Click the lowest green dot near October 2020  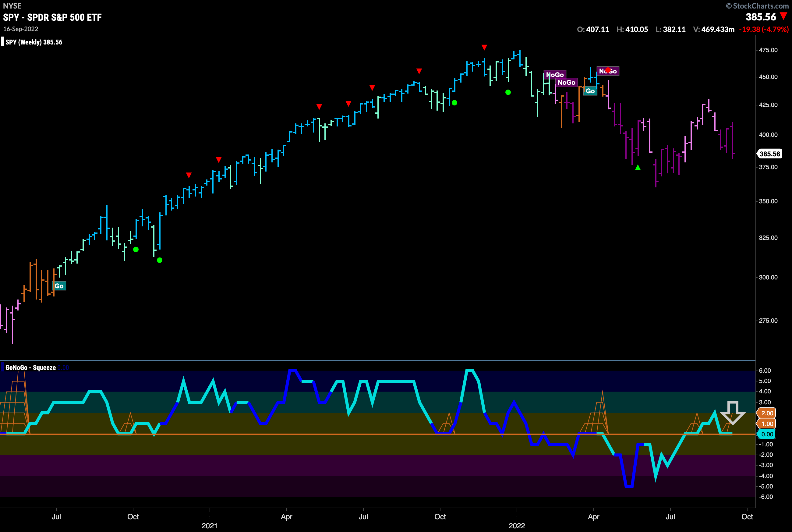pos(160,260)
